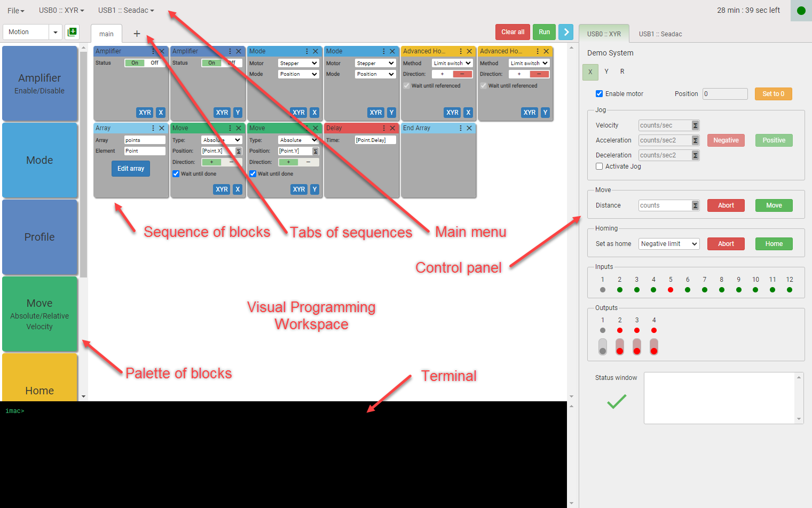The height and width of the screenshot is (508, 812).
Task: Open Type dropdown in first Move block
Action: point(222,140)
